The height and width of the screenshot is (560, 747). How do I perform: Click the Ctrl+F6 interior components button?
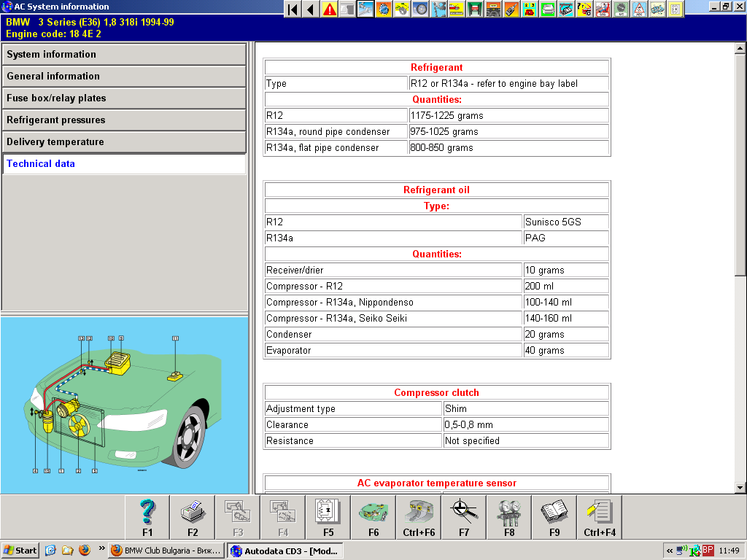click(419, 517)
